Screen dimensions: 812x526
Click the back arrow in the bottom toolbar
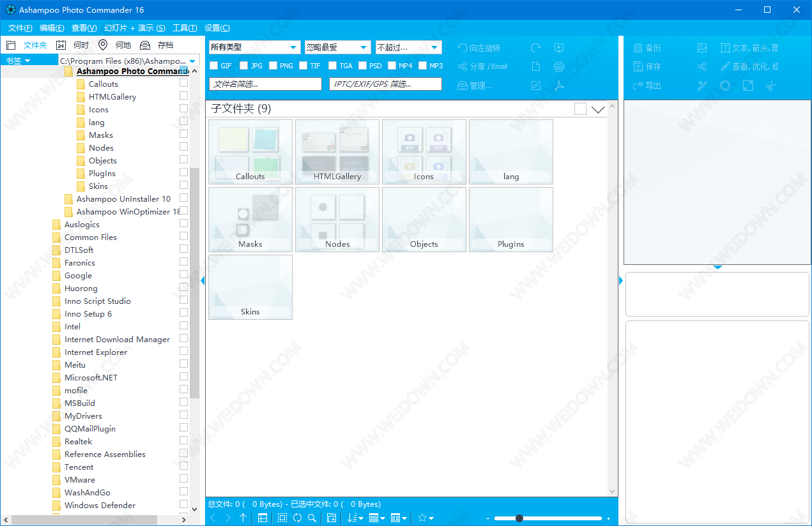(x=213, y=518)
